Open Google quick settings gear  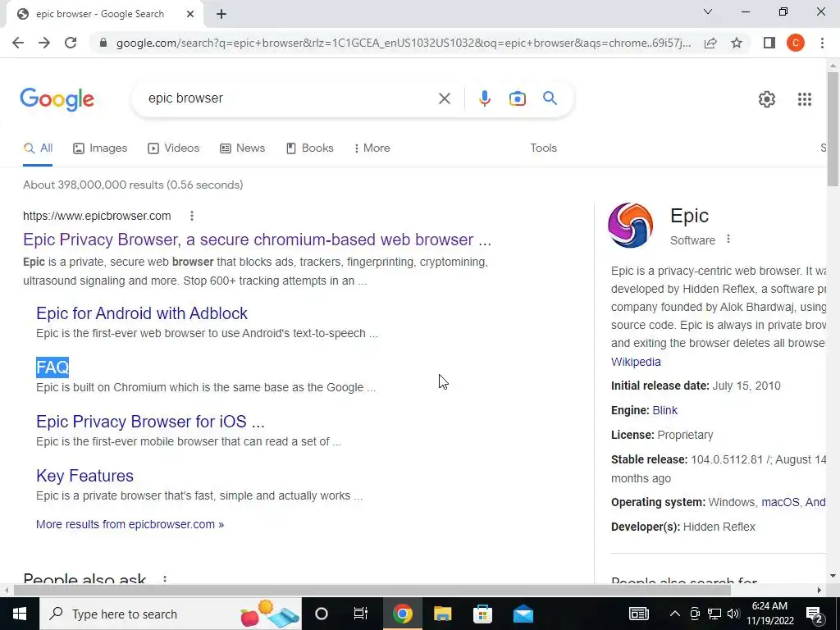tap(767, 99)
